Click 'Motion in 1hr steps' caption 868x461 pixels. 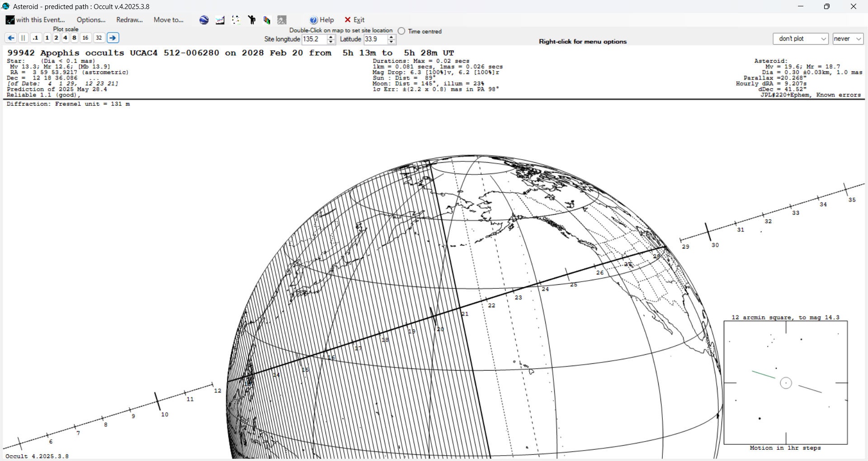point(785,448)
